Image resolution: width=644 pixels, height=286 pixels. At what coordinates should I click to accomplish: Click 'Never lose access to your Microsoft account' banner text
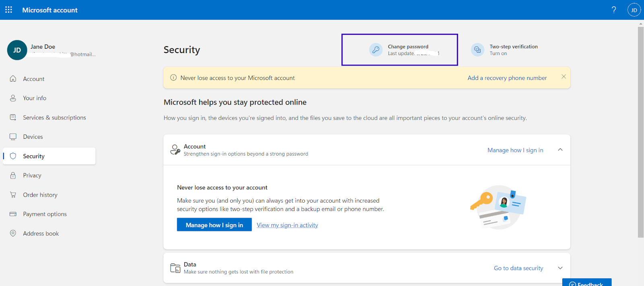237,78
